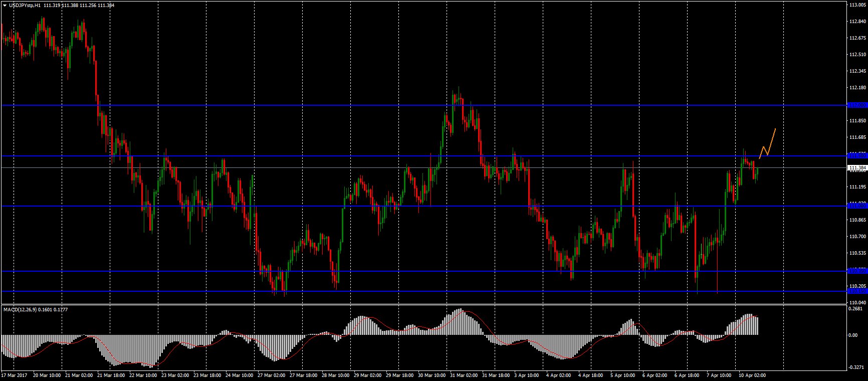Click the blue 112.000 price label
This screenshot has width=868, height=381.
click(x=857, y=105)
